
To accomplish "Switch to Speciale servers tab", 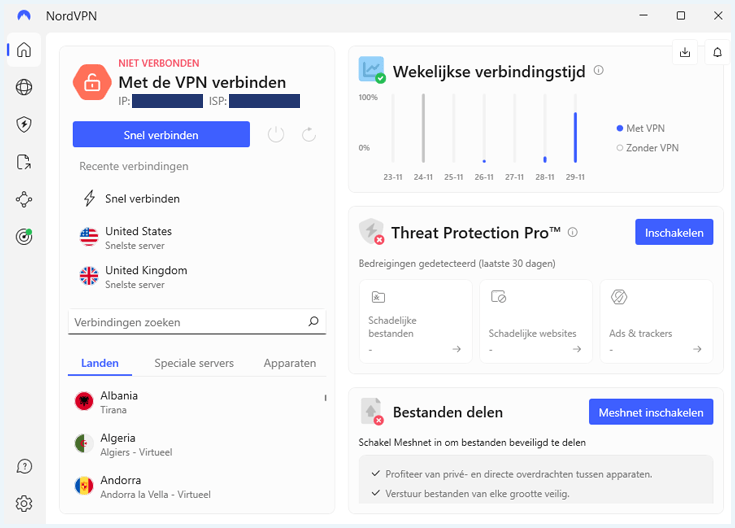I will pos(194,363).
